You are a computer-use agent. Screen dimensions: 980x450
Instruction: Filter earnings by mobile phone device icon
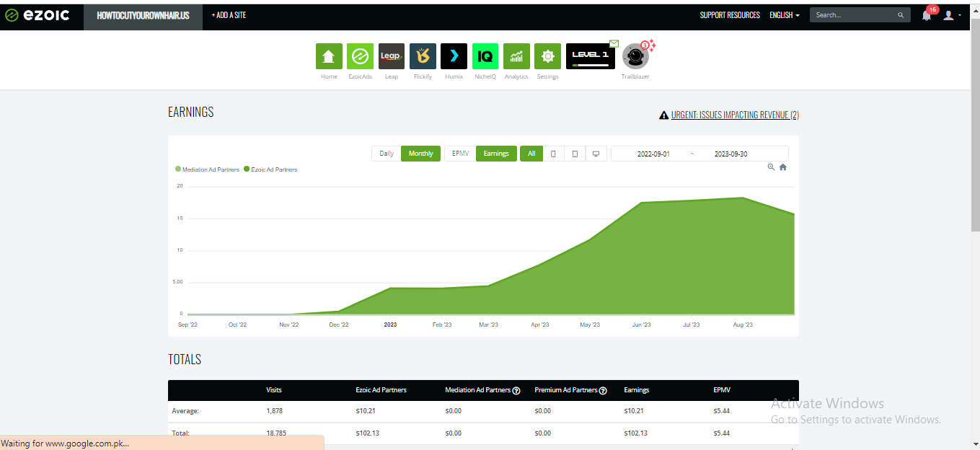click(x=553, y=154)
